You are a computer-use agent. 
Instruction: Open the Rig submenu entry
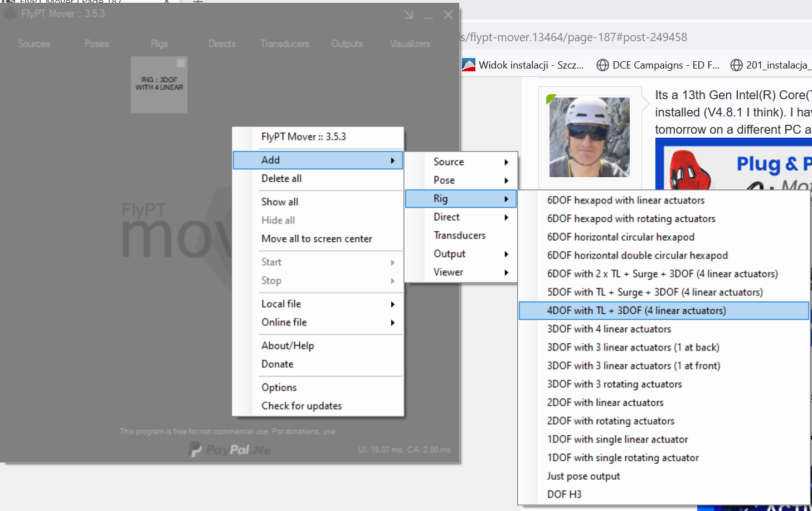pos(461,198)
